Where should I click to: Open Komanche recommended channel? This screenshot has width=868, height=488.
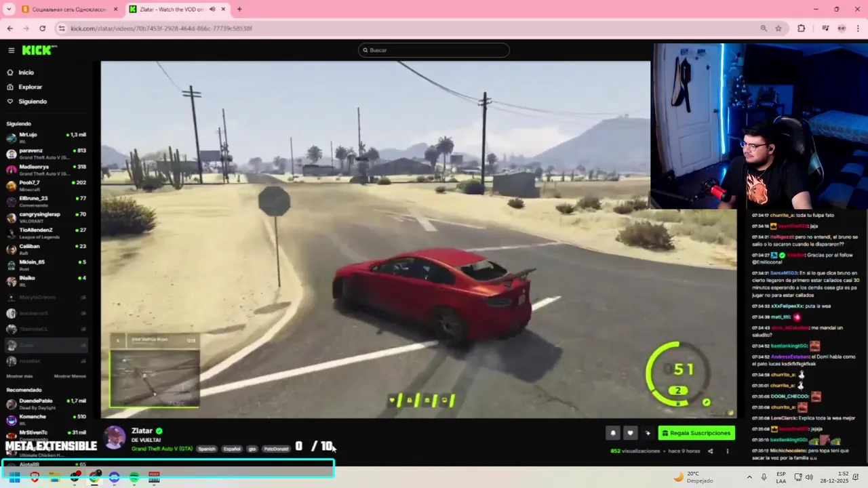[46, 420]
